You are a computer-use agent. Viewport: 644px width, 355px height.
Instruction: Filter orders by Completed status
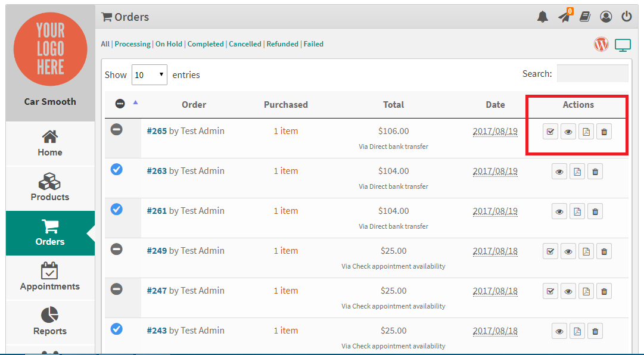click(206, 44)
